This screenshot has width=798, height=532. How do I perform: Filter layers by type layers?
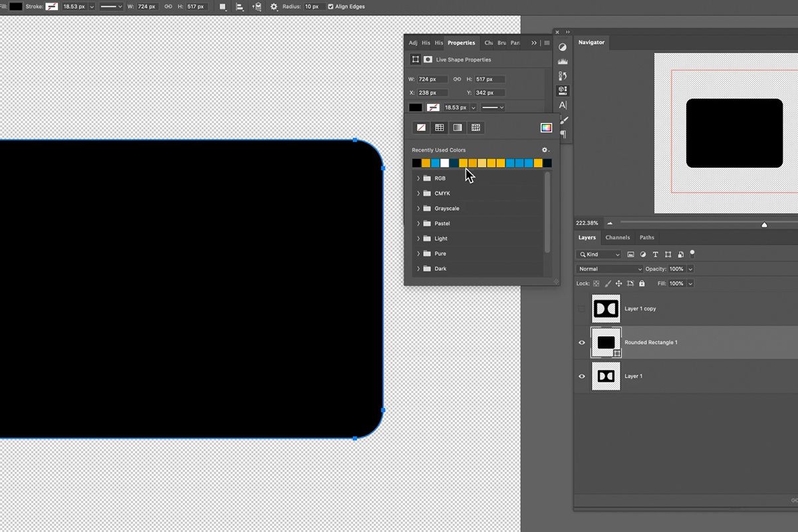pos(656,254)
